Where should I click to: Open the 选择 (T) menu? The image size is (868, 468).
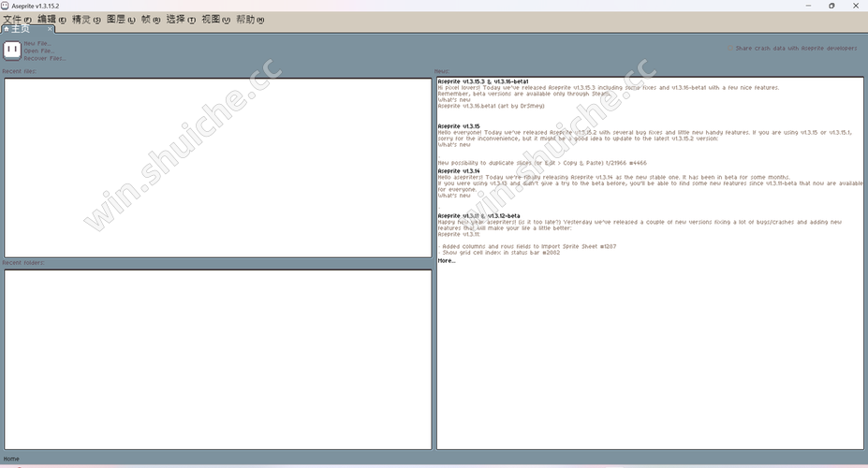coord(181,20)
